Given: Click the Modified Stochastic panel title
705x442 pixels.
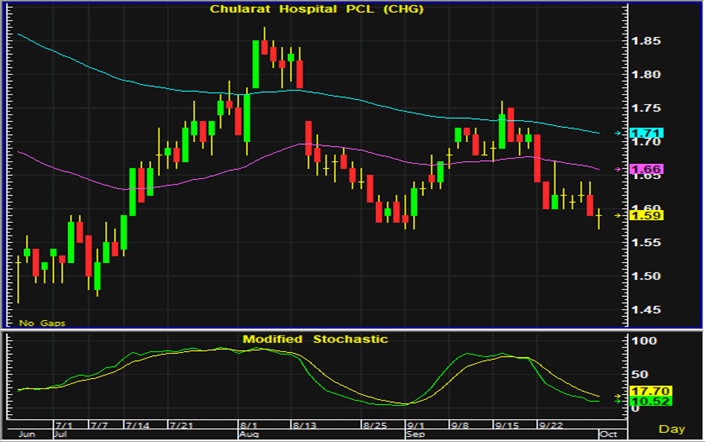Looking at the screenshot, I should [x=315, y=340].
